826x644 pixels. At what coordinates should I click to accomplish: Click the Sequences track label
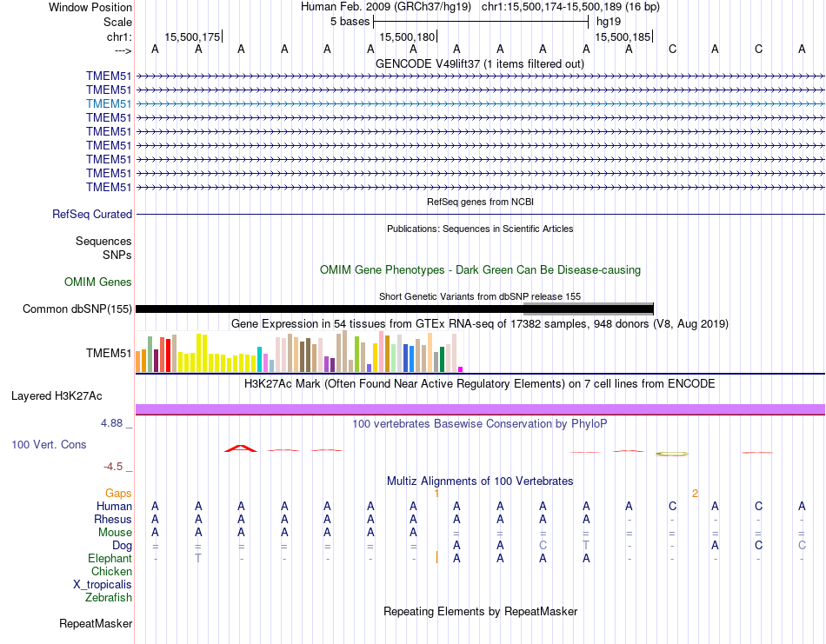pyautogui.click(x=103, y=241)
